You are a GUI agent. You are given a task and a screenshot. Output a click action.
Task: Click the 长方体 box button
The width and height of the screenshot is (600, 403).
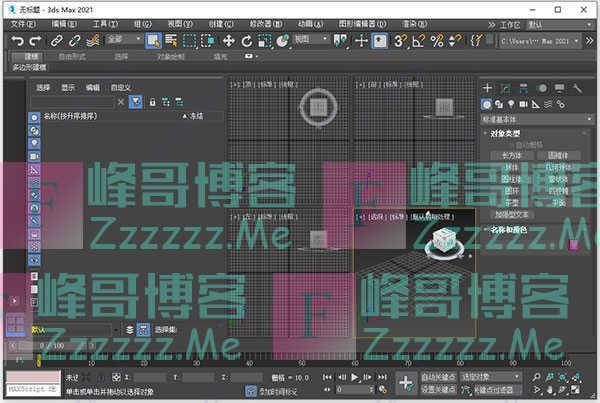point(512,155)
